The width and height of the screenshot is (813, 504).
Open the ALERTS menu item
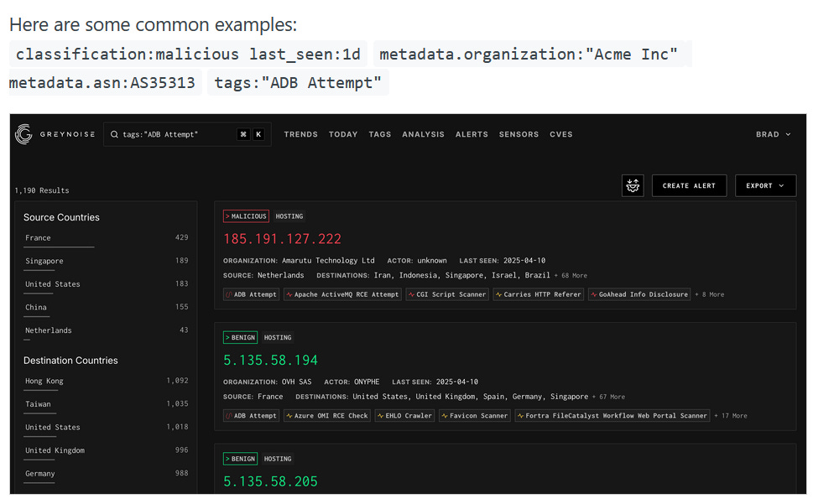(x=472, y=134)
